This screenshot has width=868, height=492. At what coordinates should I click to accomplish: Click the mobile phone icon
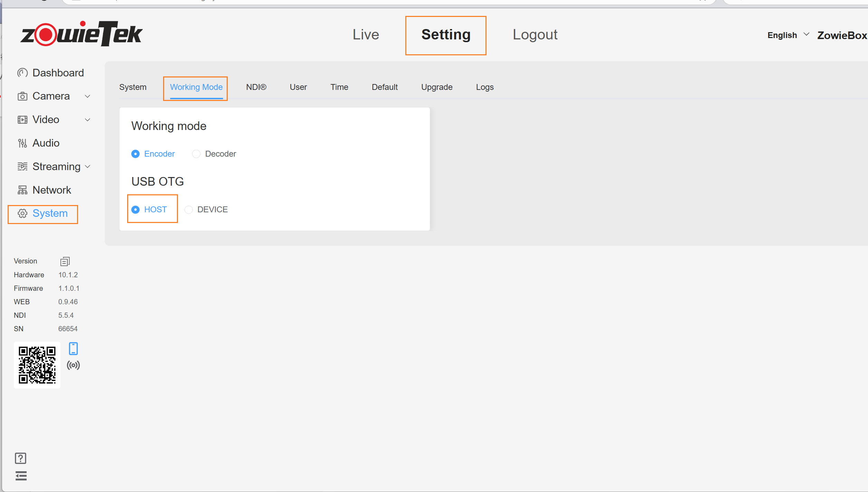point(73,349)
